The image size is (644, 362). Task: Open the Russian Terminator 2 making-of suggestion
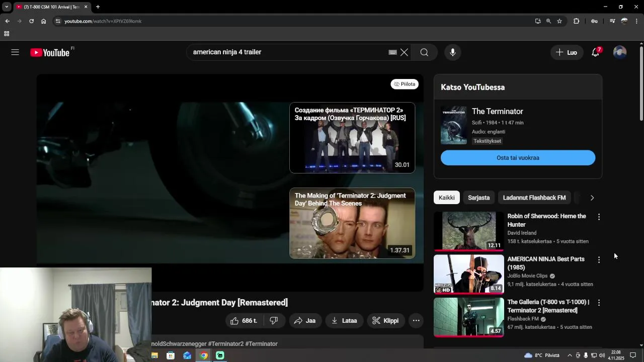coord(352,138)
